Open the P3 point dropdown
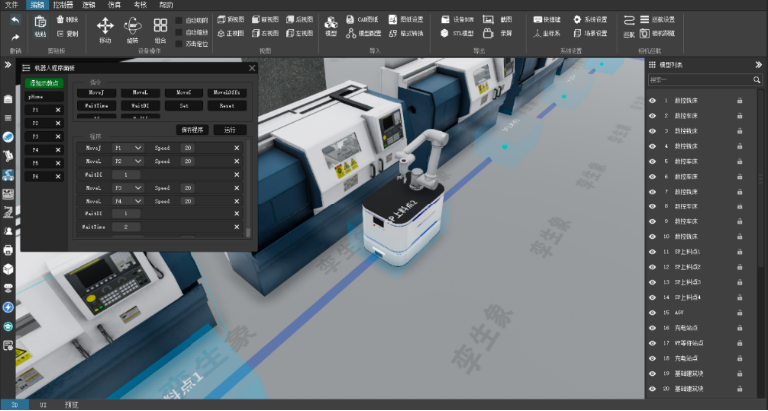Image resolution: width=768 pixels, height=411 pixels. coord(128,188)
